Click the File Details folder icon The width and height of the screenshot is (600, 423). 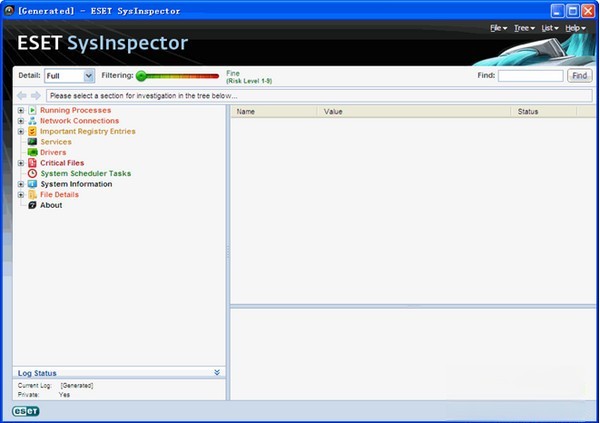point(32,195)
